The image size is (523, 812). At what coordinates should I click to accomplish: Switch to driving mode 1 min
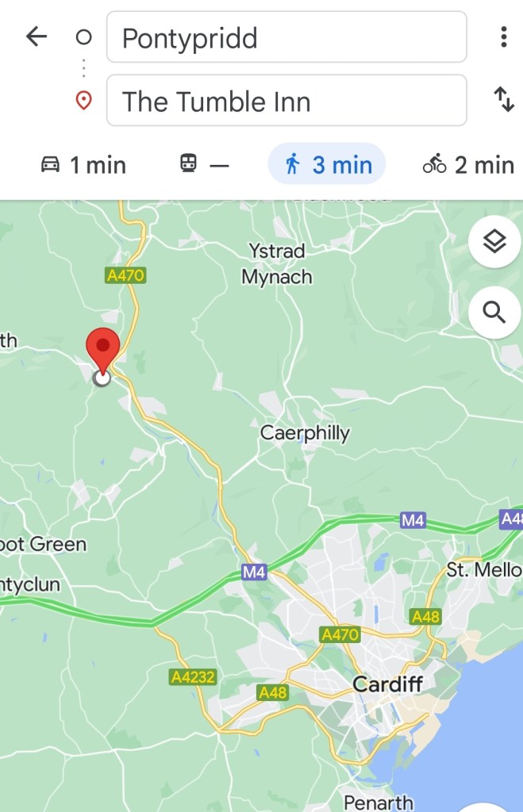(x=83, y=165)
